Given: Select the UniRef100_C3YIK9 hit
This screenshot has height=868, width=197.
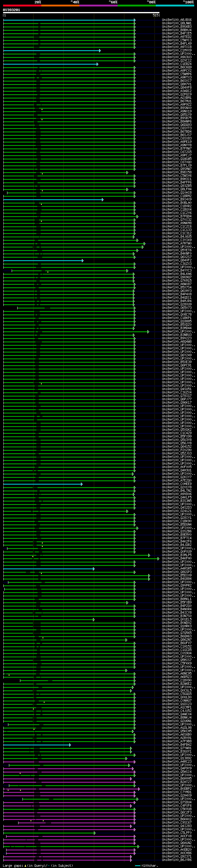Looking at the screenshot, I should click(177, 240).
